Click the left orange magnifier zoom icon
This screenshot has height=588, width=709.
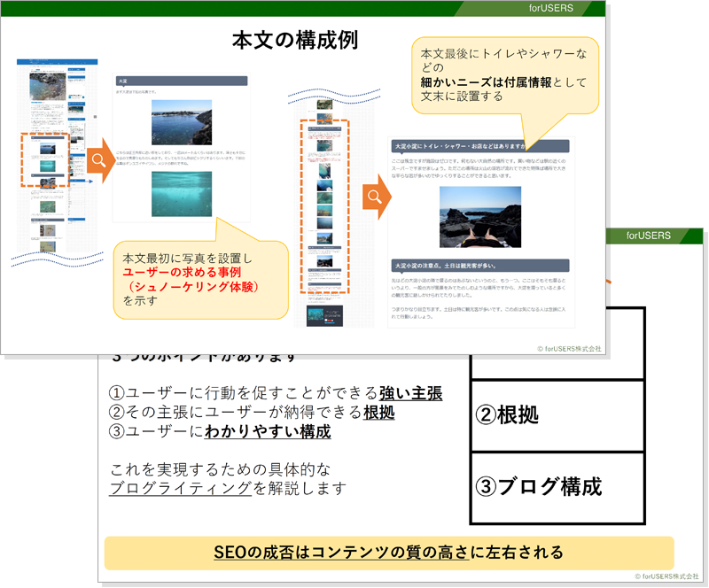pos(97,158)
